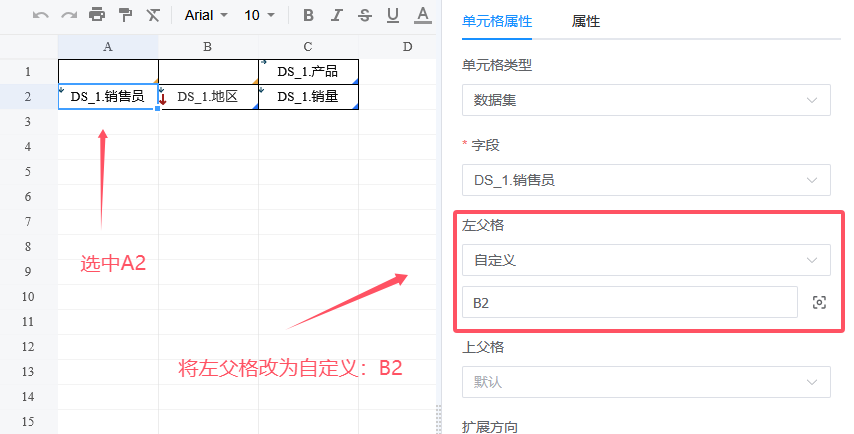Image resolution: width=854 pixels, height=434 pixels.
Task: Expand the 单元格类型 dropdown showing 数据集
Action: click(x=645, y=100)
